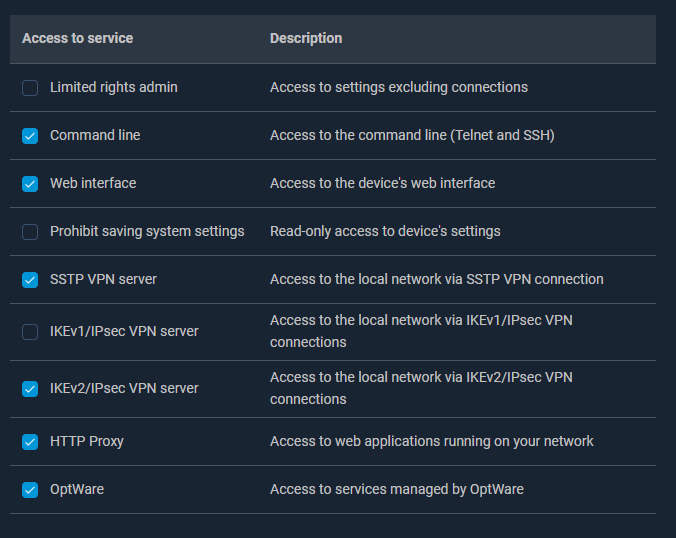Screen dimensions: 676x538
Task: Uncheck the Command line access checkbox
Action: (x=30, y=136)
